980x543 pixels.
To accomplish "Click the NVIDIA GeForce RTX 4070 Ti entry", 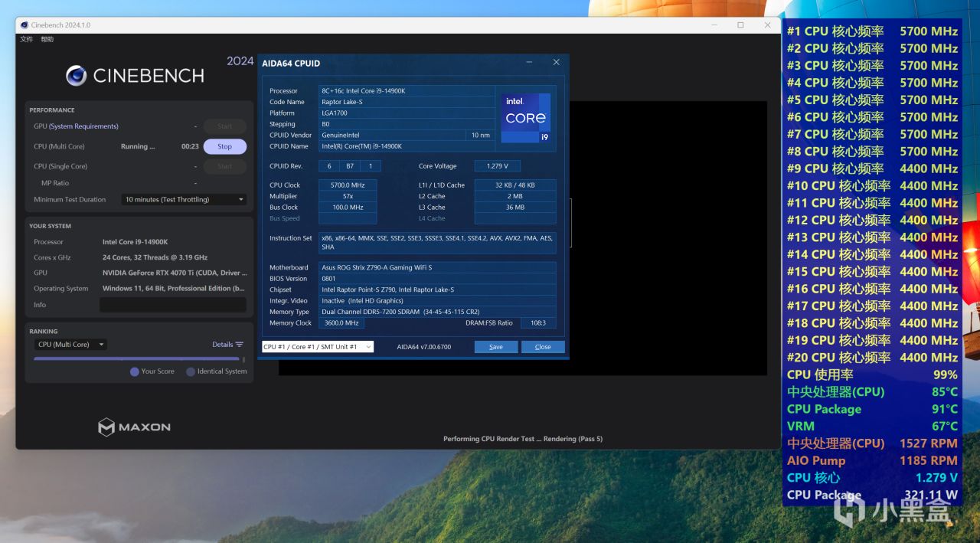I will (x=173, y=273).
